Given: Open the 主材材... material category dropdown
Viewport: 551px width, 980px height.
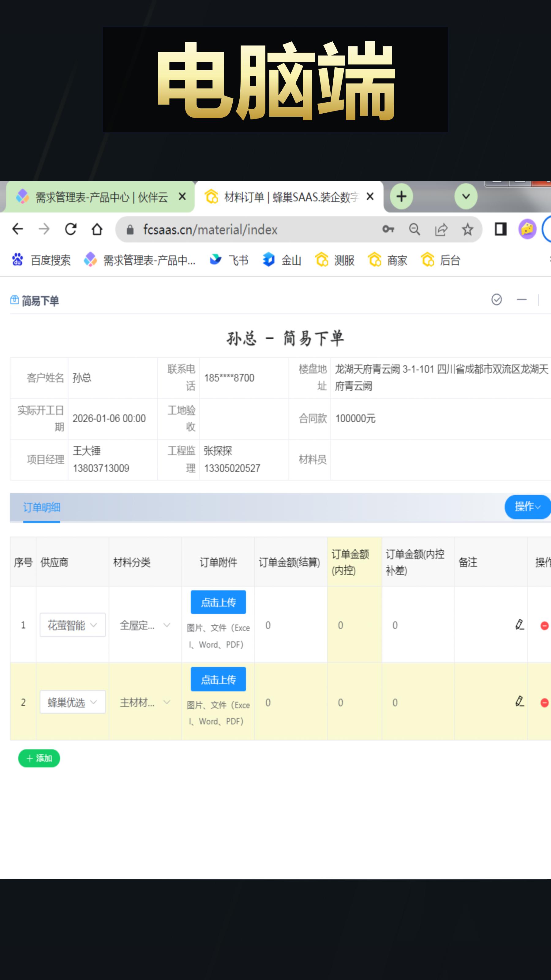Looking at the screenshot, I should [144, 702].
